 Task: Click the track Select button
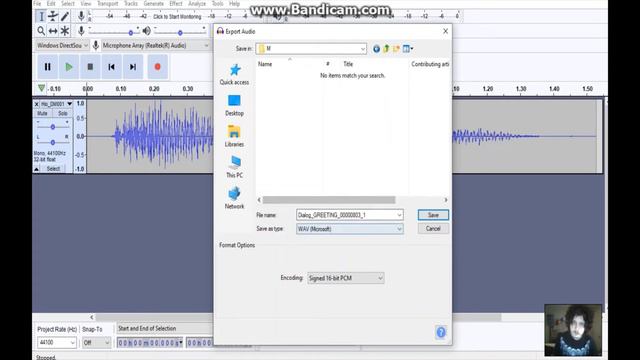(x=53, y=169)
